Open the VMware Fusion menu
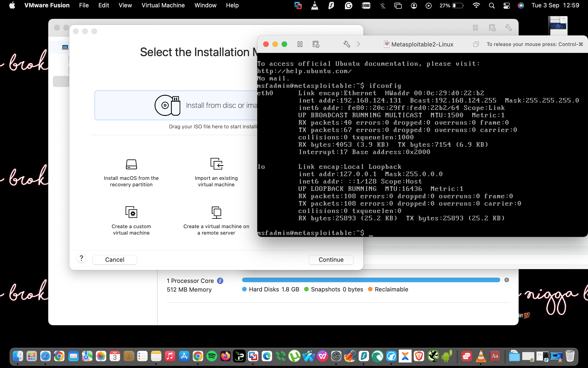Image resolution: width=588 pixels, height=368 pixels. coord(47,5)
